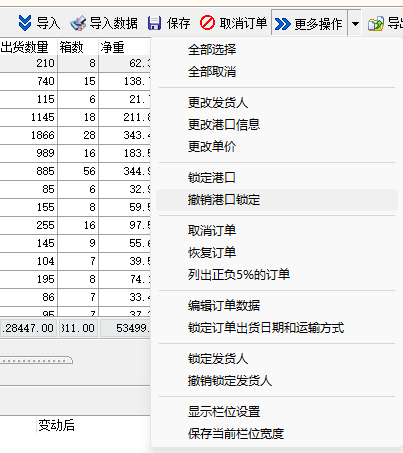The image size is (403, 453).
Task: Click the 导入数据 import data icon
Action: [x=78, y=23]
